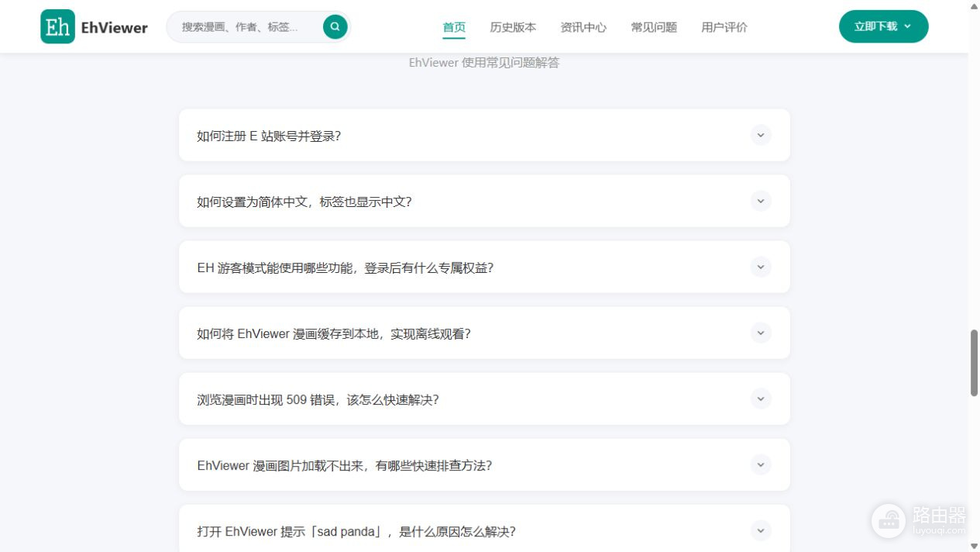Click the 立即下载 download button
This screenshot has height=552, width=980.
coord(883,26)
